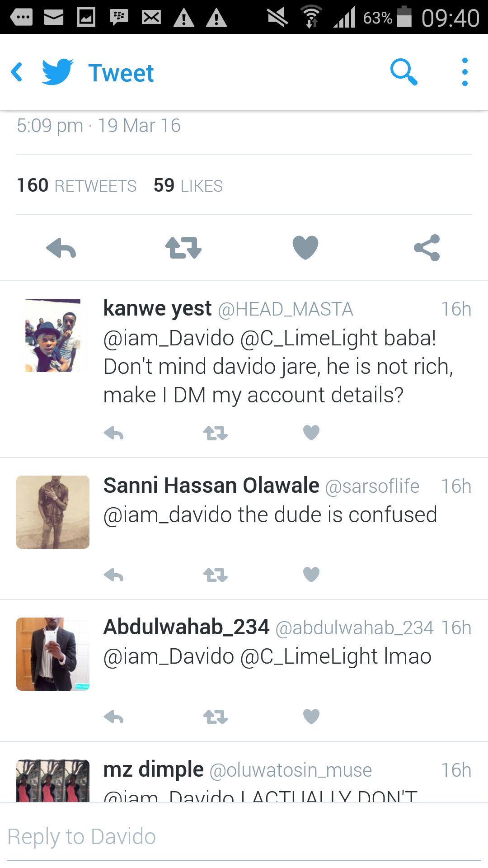The width and height of the screenshot is (488, 868).
Task: Open kanwe yest's profile picture
Action: (53, 335)
